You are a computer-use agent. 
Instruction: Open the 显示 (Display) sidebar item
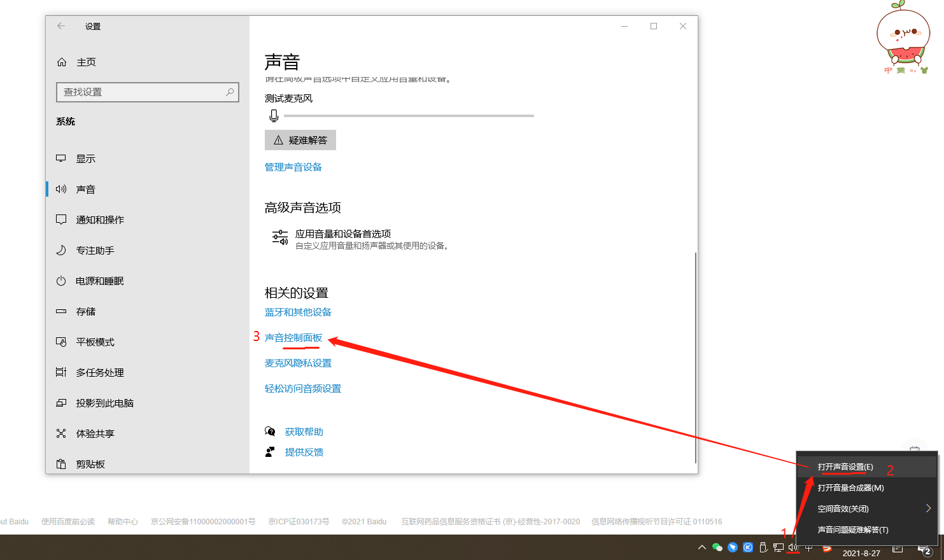[x=85, y=158]
